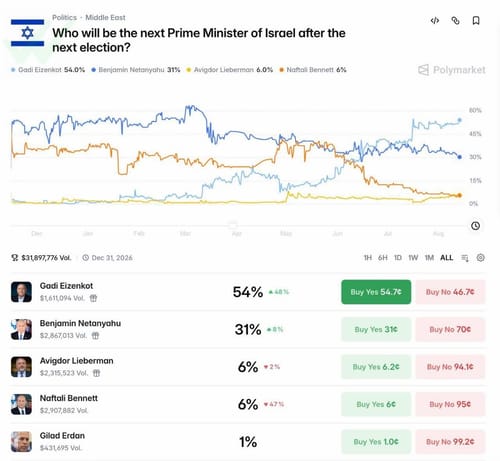This screenshot has height=461, width=500.
Task: Open chart settings gear icon
Action: 480,257
